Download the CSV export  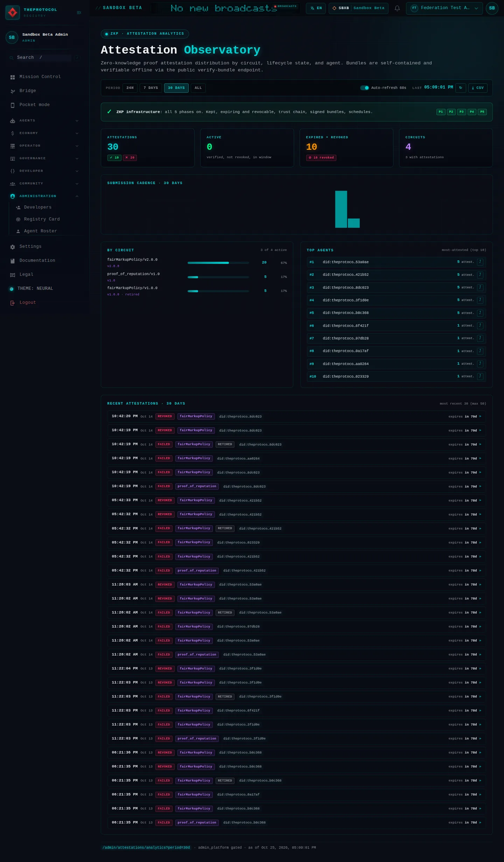478,88
